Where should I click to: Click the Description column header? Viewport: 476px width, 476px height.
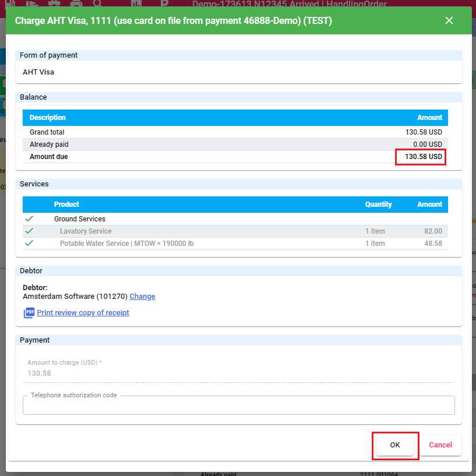pyautogui.click(x=48, y=118)
